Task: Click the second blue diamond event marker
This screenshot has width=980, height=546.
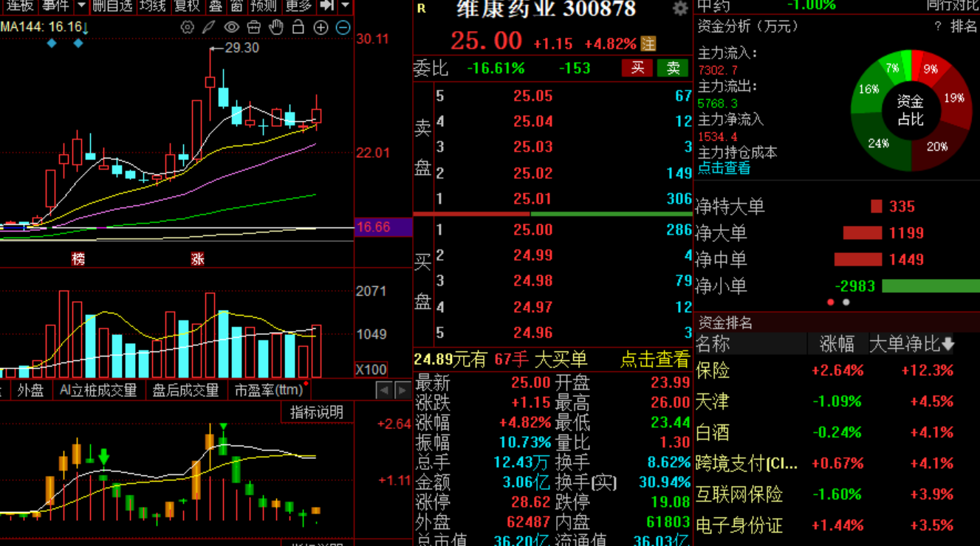Action: click(x=78, y=44)
